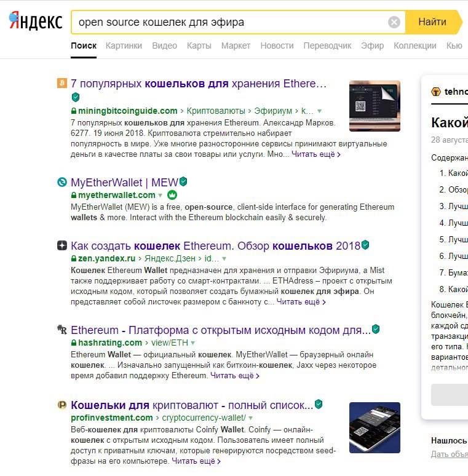Click shield badge after hashrating result title
The image size is (468, 476).
click(x=376, y=329)
